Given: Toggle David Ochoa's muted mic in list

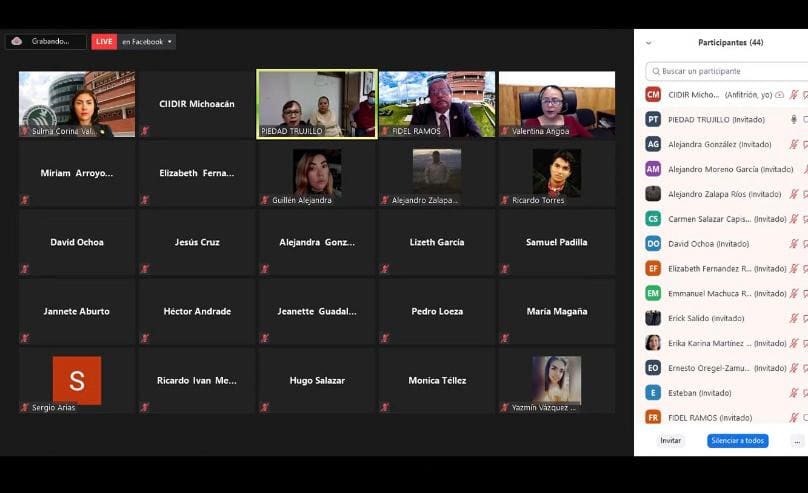Looking at the screenshot, I should point(794,244).
